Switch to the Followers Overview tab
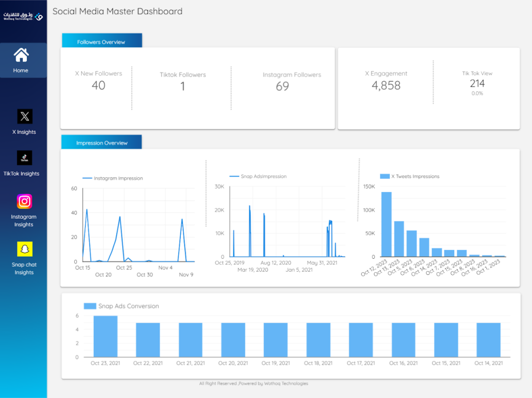This screenshot has height=398, width=532. click(x=102, y=41)
